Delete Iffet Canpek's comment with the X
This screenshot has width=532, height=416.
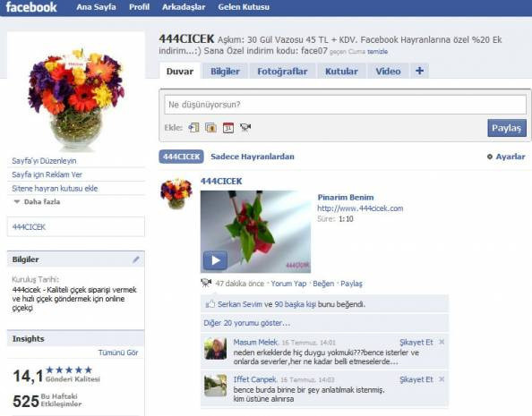click(442, 379)
